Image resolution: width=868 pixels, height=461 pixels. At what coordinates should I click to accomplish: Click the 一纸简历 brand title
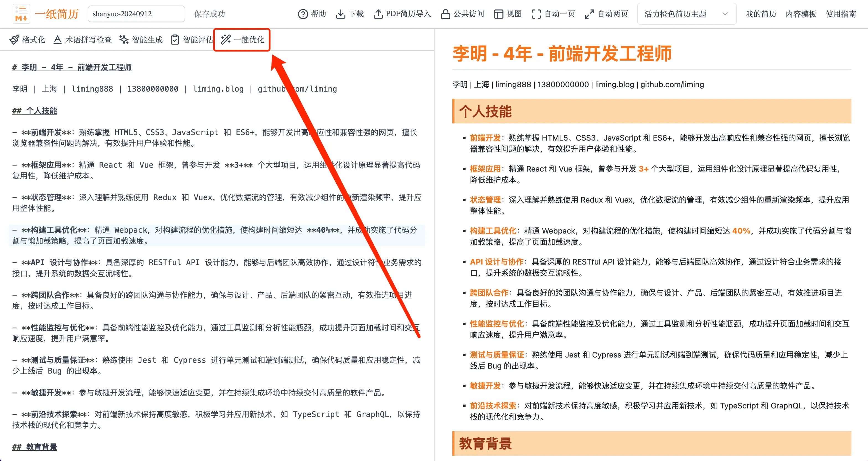[57, 14]
